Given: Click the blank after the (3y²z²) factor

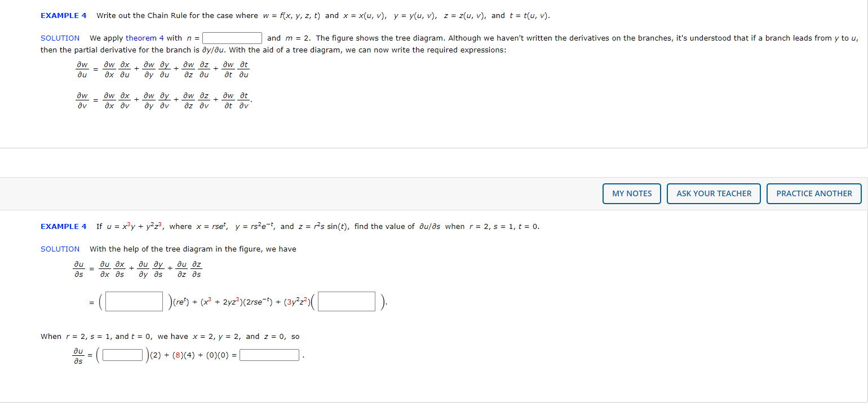Looking at the screenshot, I should click(346, 301).
